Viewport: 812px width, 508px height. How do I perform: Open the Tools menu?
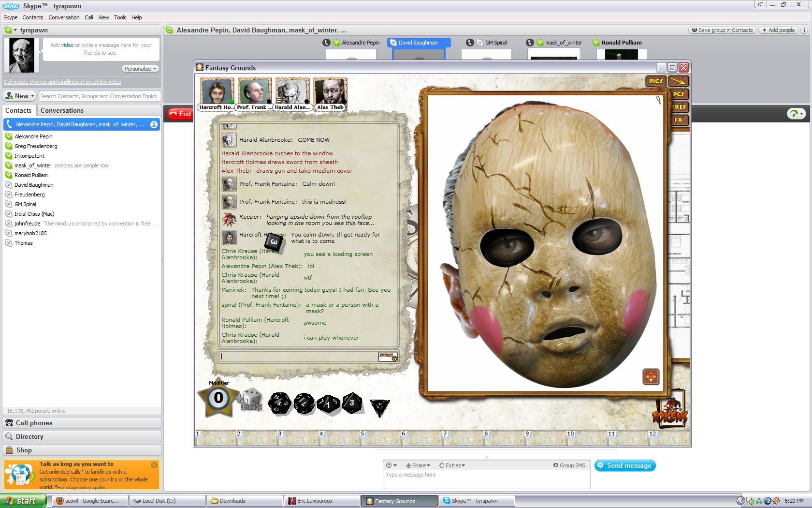click(x=120, y=17)
